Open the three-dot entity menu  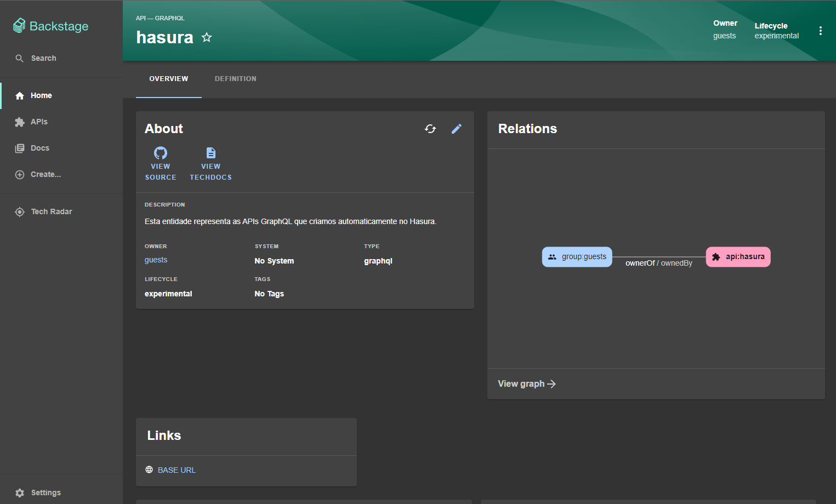pyautogui.click(x=821, y=31)
